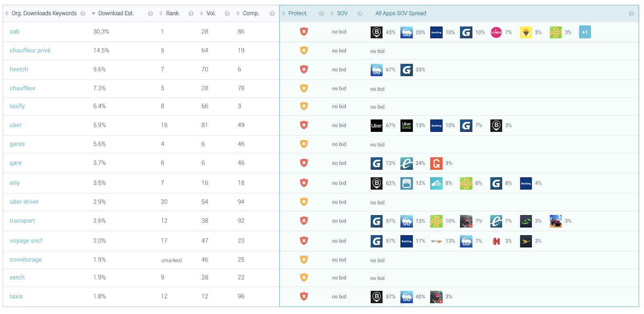The width and height of the screenshot is (644, 314).
Task: Click the red shield in heetch row
Action: point(304,70)
